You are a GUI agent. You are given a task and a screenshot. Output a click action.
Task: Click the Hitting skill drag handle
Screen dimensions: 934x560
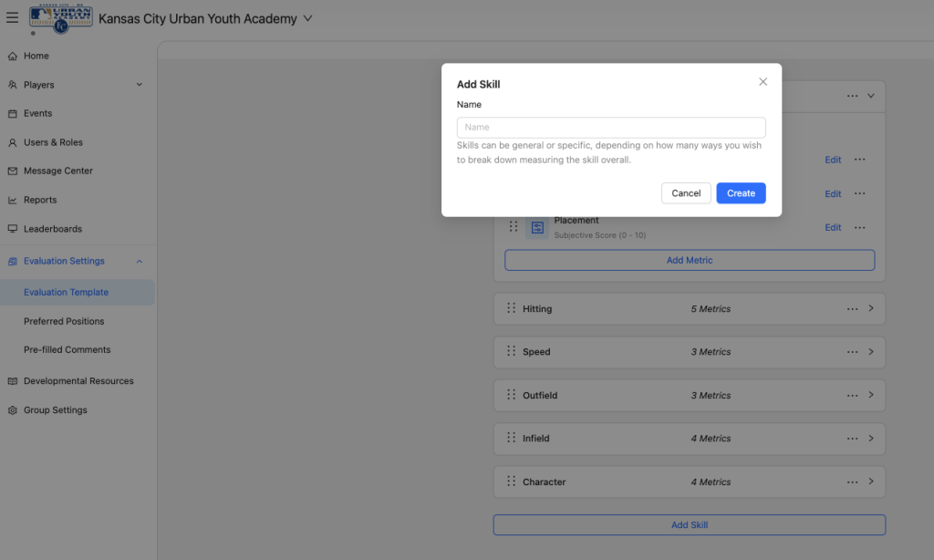pos(512,308)
